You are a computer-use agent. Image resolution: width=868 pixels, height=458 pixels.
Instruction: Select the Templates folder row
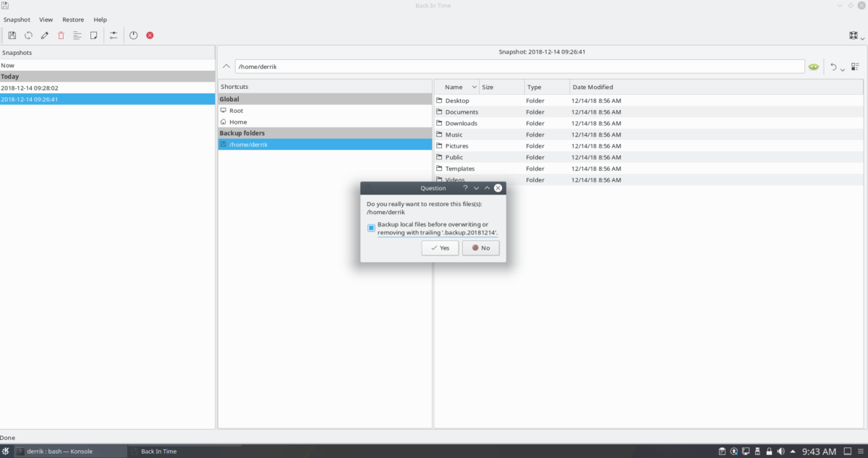pyautogui.click(x=650, y=169)
